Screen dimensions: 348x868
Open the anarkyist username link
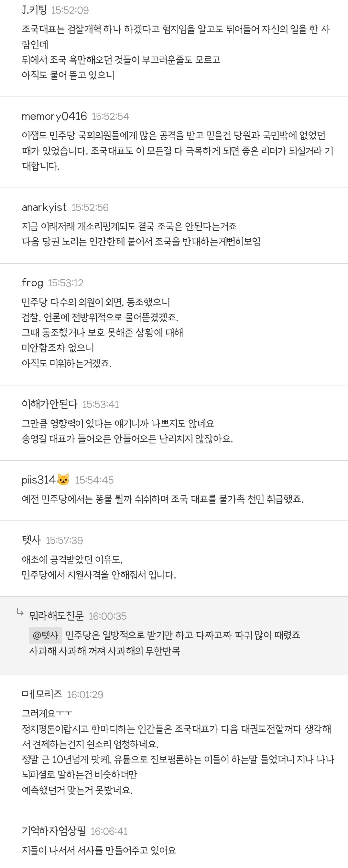pyautogui.click(x=44, y=207)
